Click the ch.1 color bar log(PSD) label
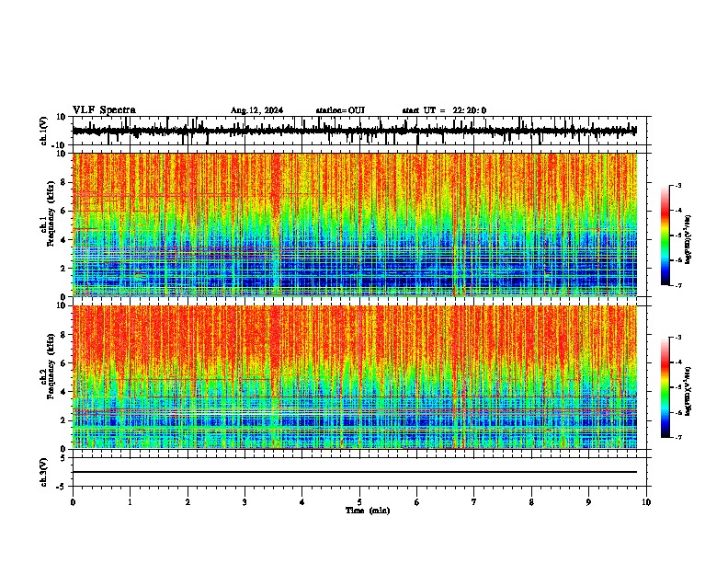728x563 pixels. [688, 239]
